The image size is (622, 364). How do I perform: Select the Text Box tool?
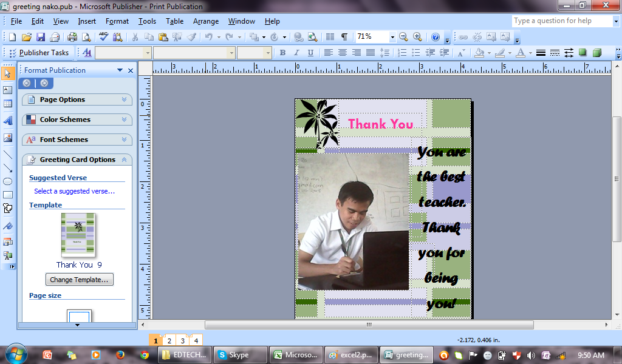click(8, 91)
